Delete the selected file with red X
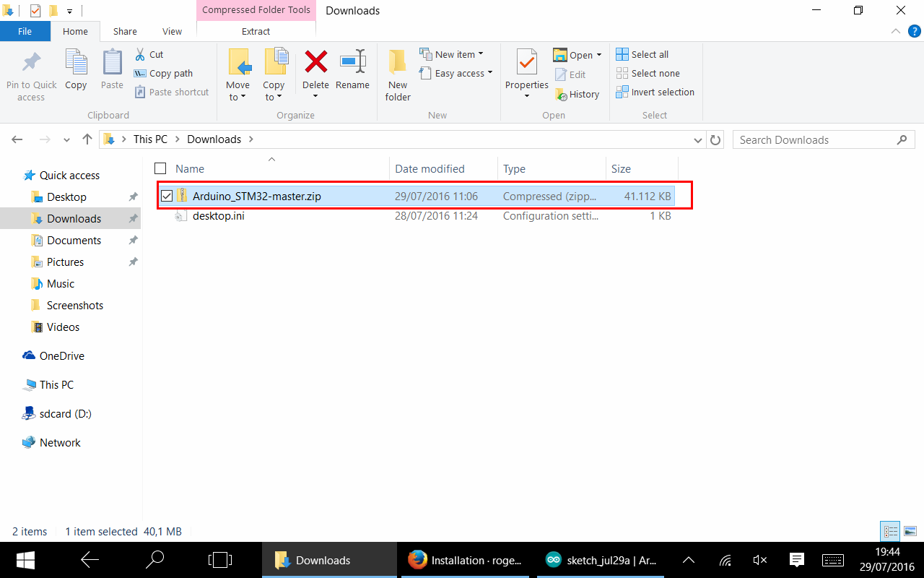Screen dimensions: 924x578 pyautogui.click(x=315, y=62)
